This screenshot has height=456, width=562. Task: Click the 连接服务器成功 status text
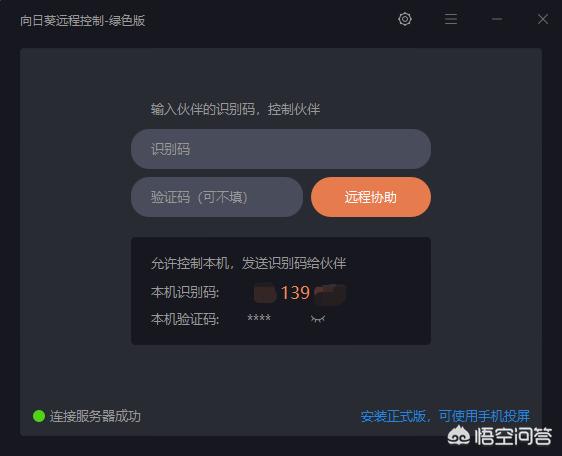coord(95,416)
